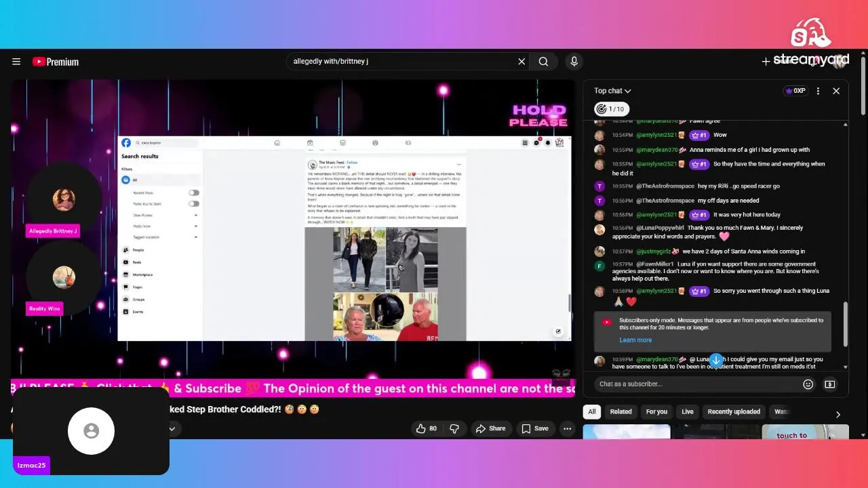Click Allegedly Brittney J avatar
This screenshot has height=488, width=868.
point(64,199)
